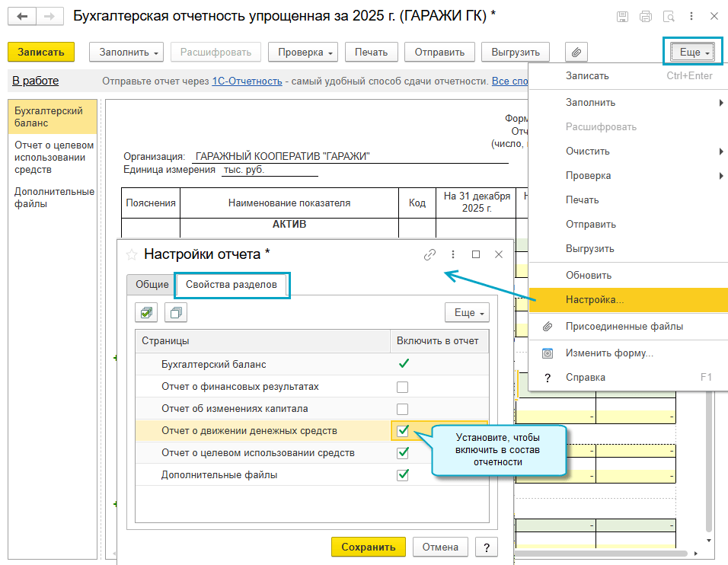Image resolution: width=728 pixels, height=565 pixels.
Task: Uncheck all pages icon in settings dialog
Action: point(176,312)
